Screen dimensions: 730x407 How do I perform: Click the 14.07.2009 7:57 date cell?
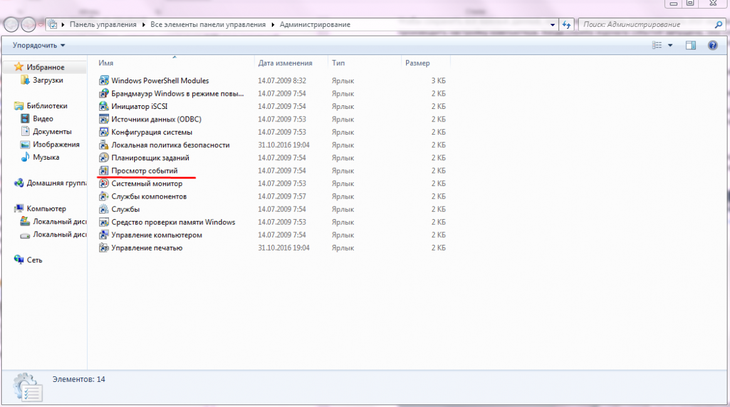coord(282,197)
